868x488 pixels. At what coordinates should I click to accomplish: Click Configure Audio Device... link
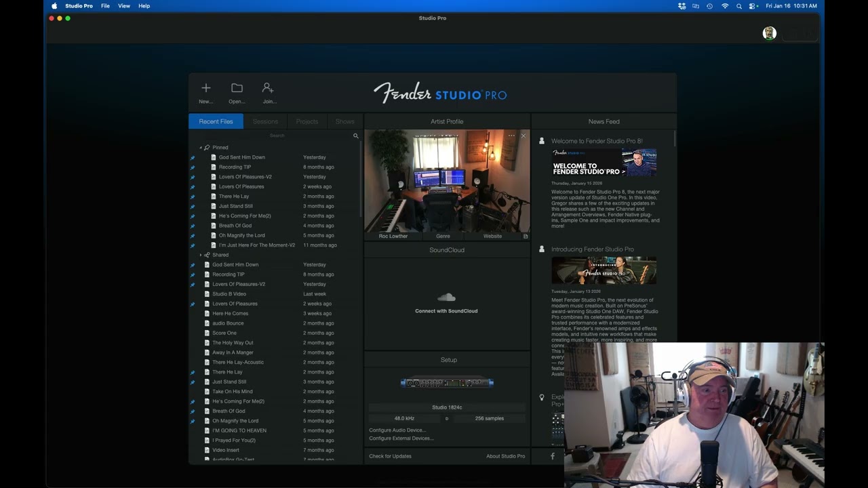(x=397, y=430)
